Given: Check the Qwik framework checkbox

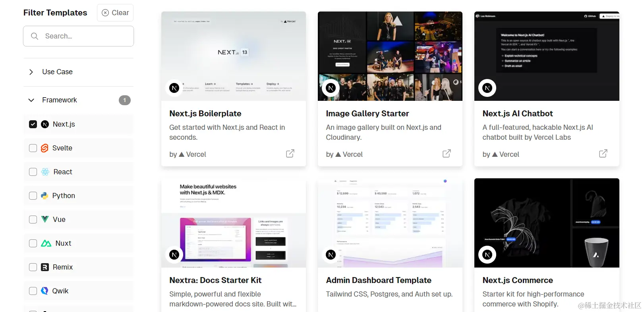Looking at the screenshot, I should click(x=33, y=291).
